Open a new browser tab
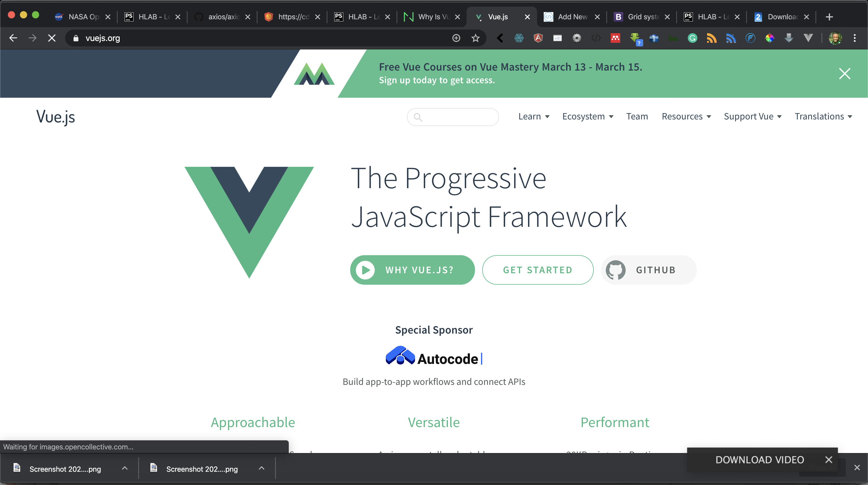 click(x=829, y=17)
